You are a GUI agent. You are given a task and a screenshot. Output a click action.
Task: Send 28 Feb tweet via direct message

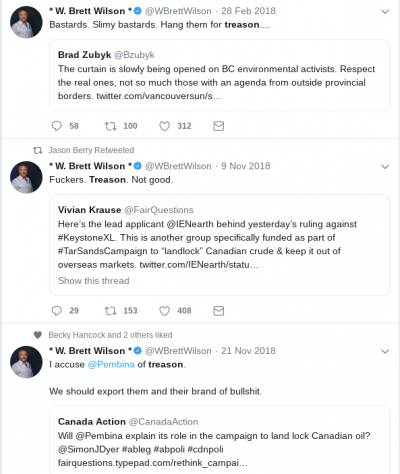(x=219, y=126)
